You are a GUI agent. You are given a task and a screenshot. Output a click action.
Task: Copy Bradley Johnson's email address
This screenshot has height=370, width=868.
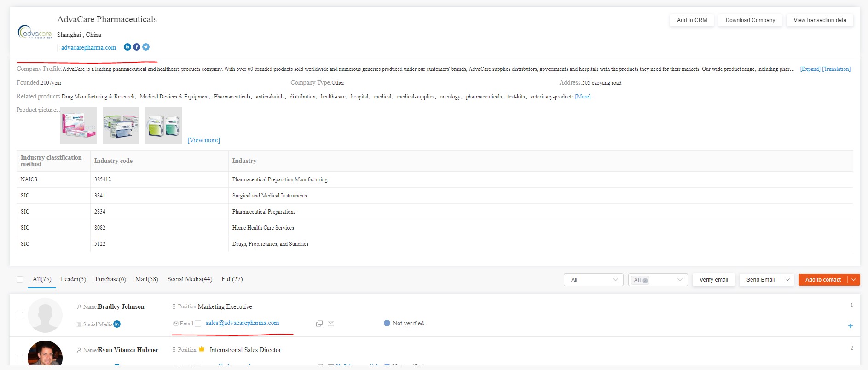pyautogui.click(x=319, y=324)
